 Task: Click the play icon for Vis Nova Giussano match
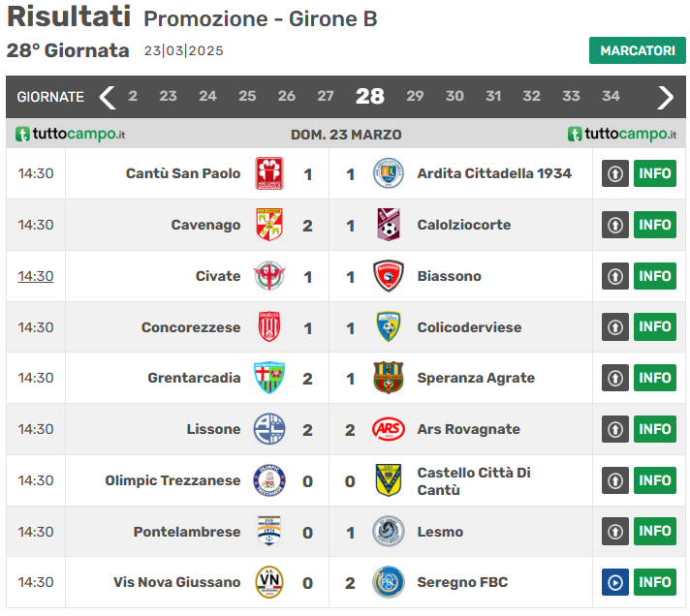tap(615, 582)
